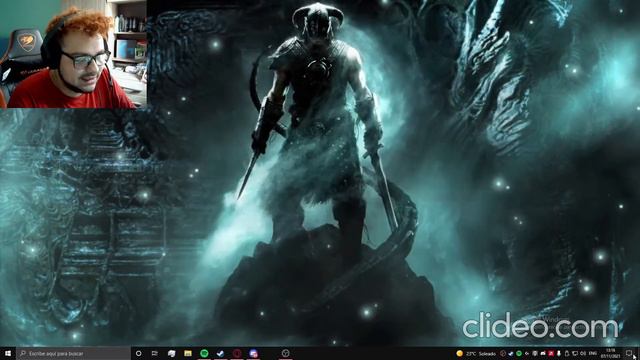Open Cortana circle icon on taskbar
The height and width of the screenshot is (360, 640).
click(138, 353)
